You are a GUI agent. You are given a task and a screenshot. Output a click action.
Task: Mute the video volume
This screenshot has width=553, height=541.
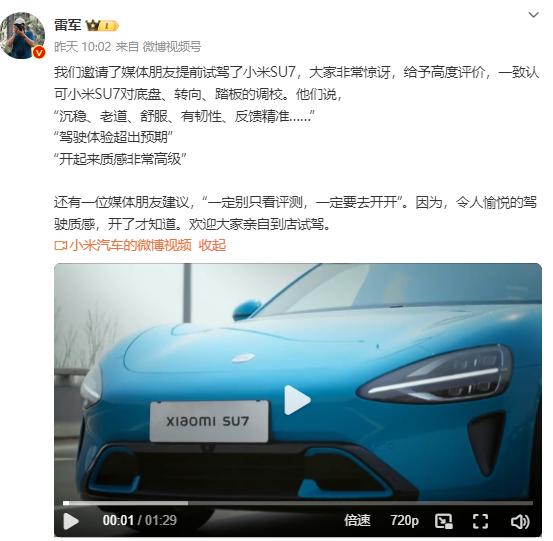pyautogui.click(x=520, y=521)
